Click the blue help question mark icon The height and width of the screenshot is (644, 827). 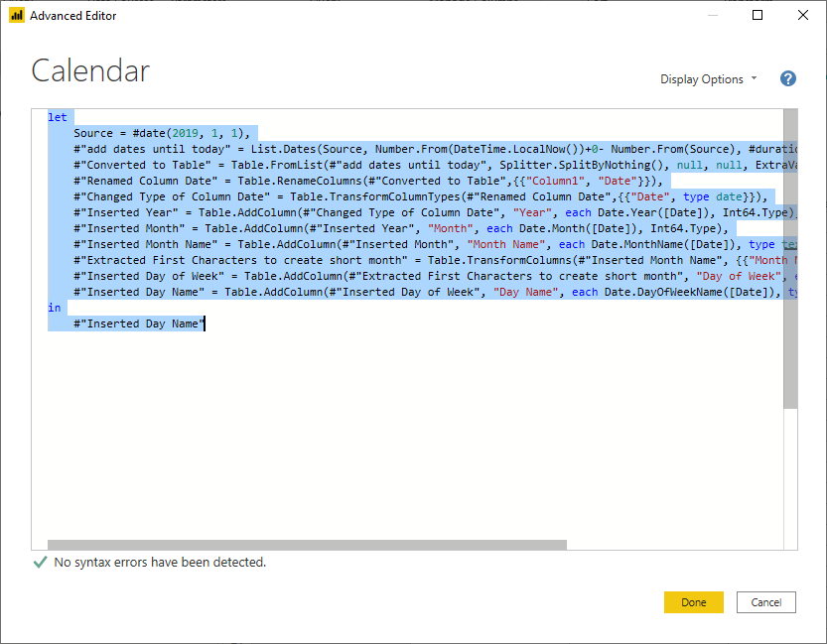pos(788,79)
